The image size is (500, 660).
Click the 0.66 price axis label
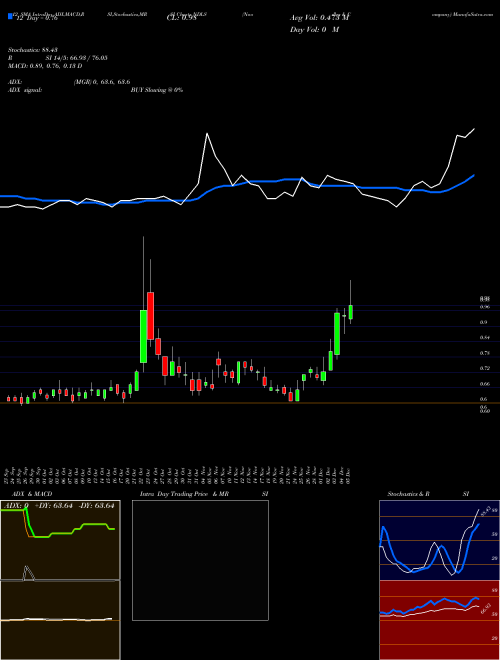(x=485, y=384)
